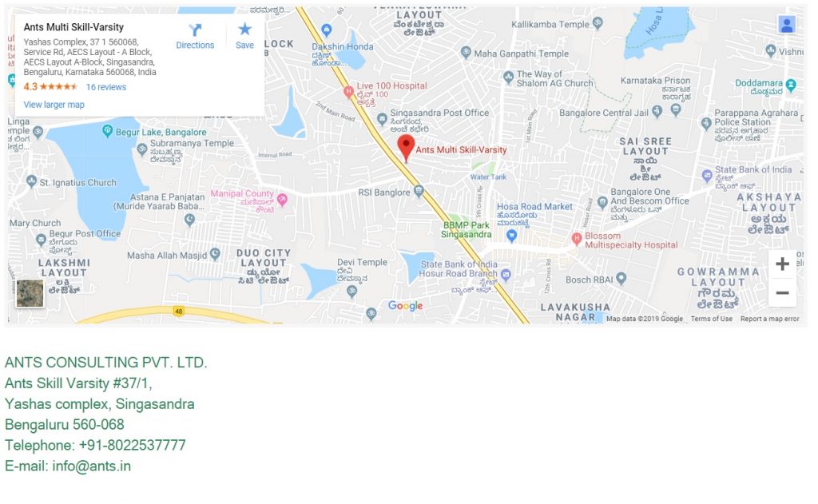Switch to satellite imagery thumbnail
Image resolution: width=818 pixels, height=504 pixels.
(30, 293)
